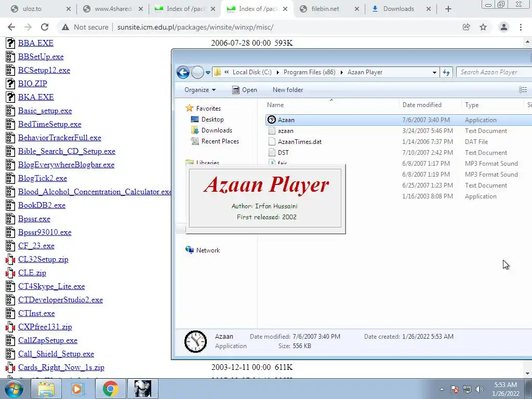The image size is (532, 399).
Task: Switch to the www.4shared tab
Action: (x=113, y=9)
